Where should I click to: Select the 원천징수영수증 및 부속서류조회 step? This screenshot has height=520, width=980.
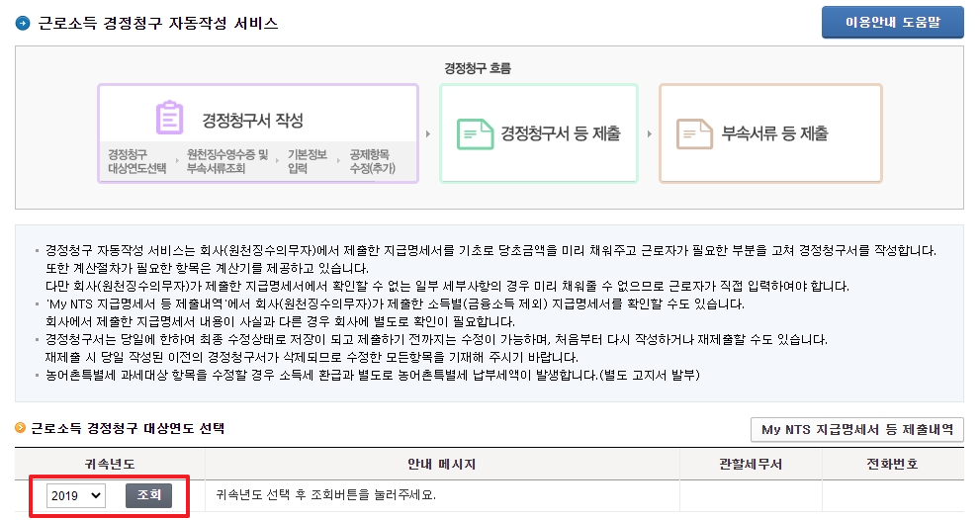[x=227, y=161]
